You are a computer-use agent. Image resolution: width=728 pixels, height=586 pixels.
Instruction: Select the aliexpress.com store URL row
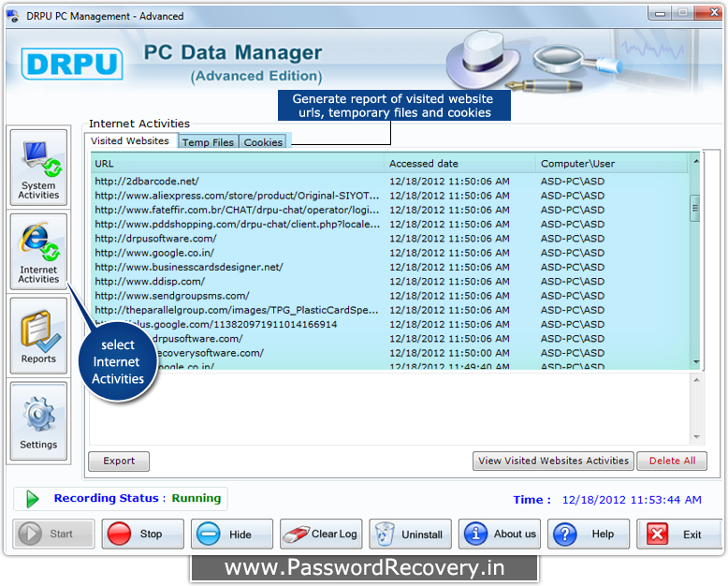(390, 196)
